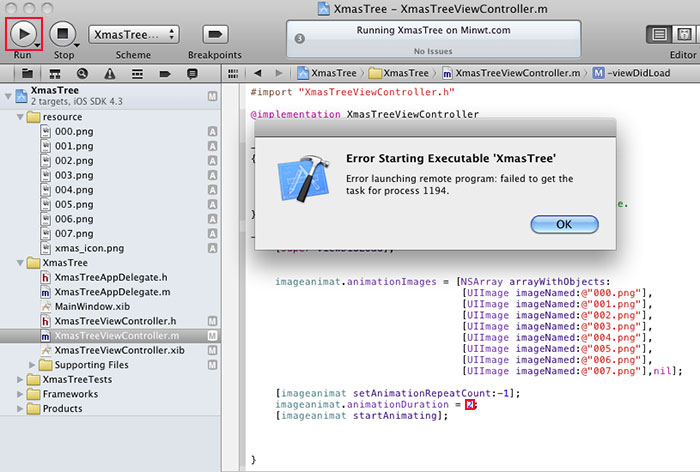Toggle the Breakpoints button
The height and width of the screenshot is (472, 700).
pos(215,34)
